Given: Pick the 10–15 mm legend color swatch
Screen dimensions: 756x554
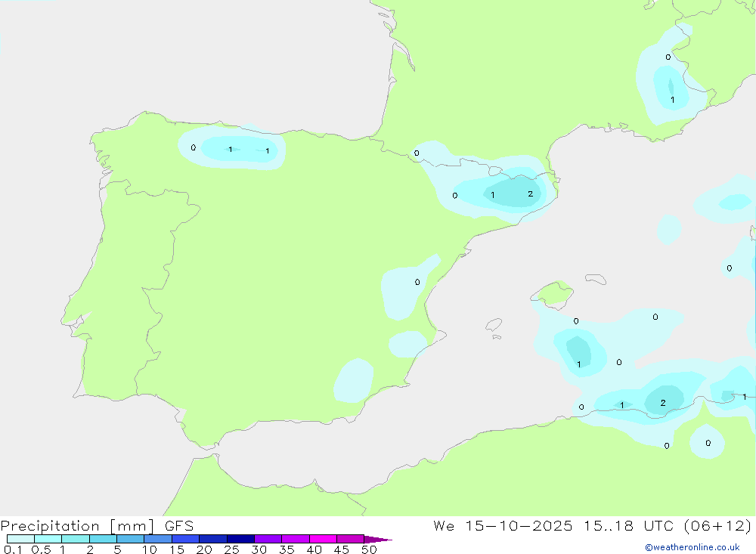Looking at the screenshot, I should tap(158, 539).
